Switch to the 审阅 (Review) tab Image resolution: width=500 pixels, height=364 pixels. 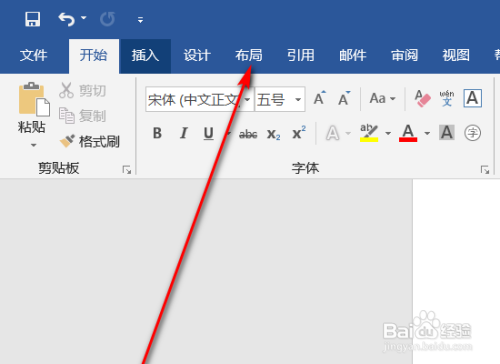click(404, 55)
